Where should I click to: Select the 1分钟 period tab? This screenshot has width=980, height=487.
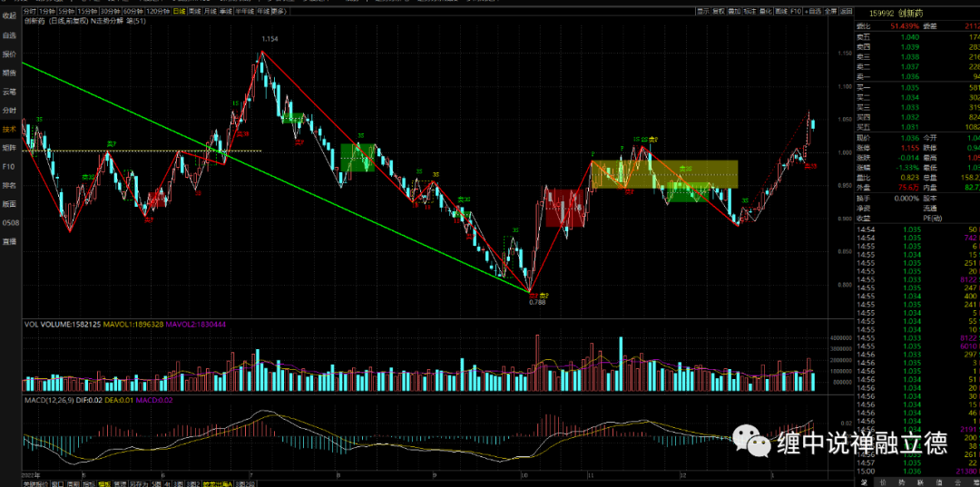click(x=46, y=11)
